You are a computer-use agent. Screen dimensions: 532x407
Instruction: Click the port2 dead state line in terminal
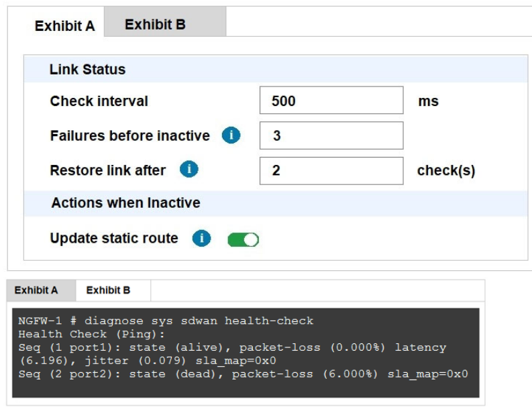coord(243,373)
